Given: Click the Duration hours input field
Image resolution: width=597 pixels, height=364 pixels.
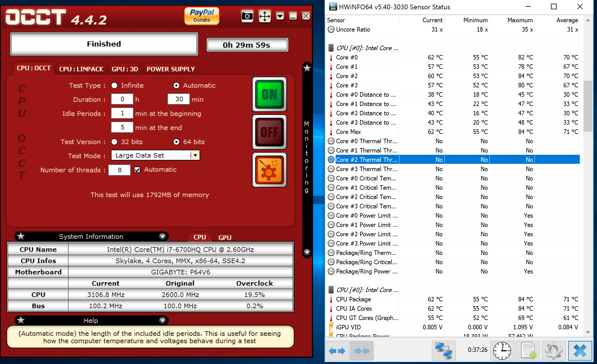Looking at the screenshot, I should click(x=122, y=99).
